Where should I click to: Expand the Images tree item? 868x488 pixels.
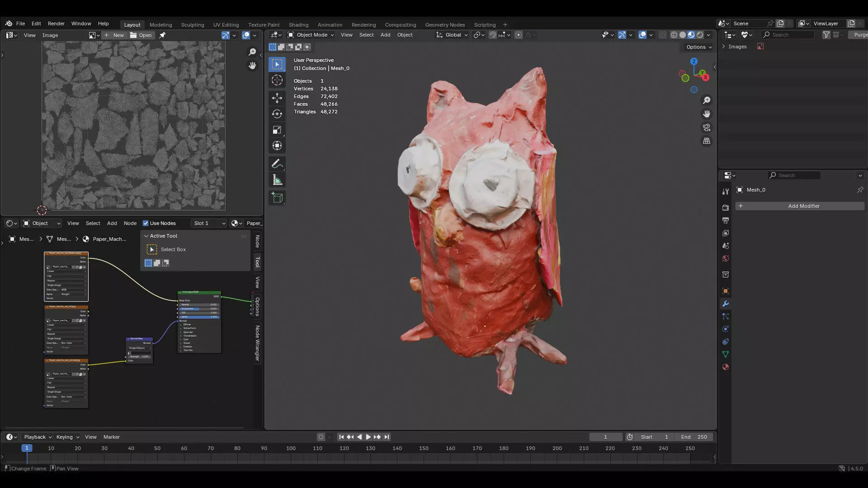tap(724, 47)
